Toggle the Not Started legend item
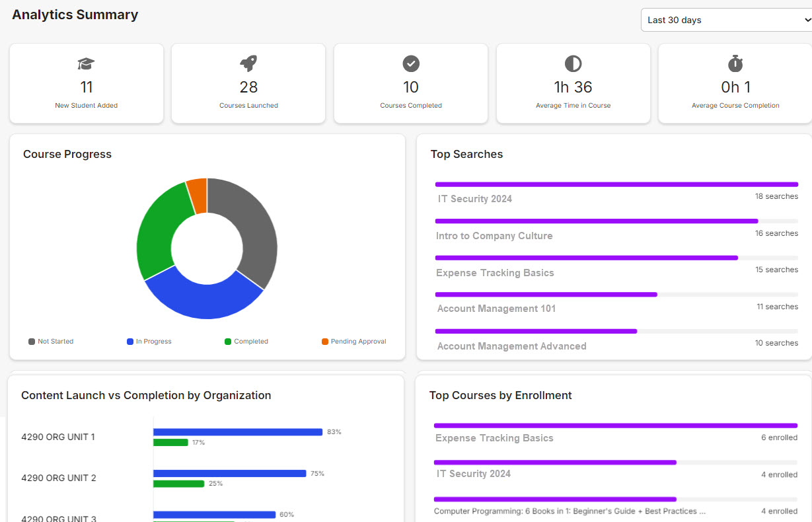Viewport: 812px width, 522px height. (x=51, y=342)
